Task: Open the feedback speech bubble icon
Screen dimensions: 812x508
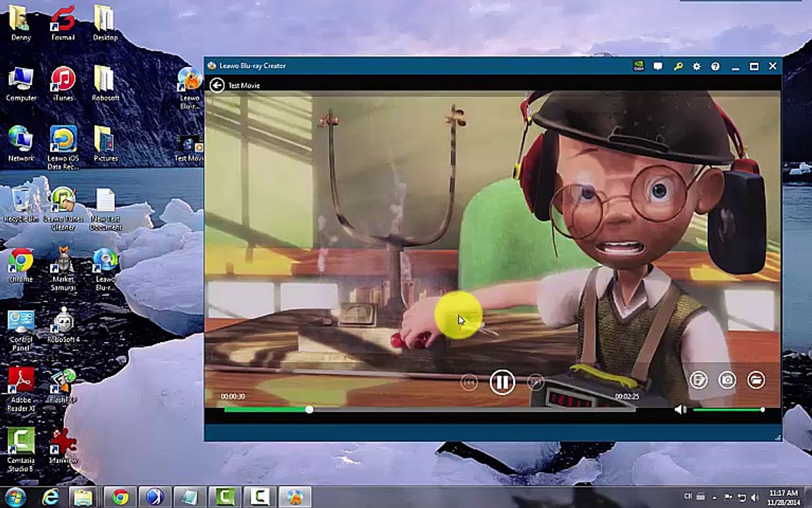Action: [x=658, y=66]
